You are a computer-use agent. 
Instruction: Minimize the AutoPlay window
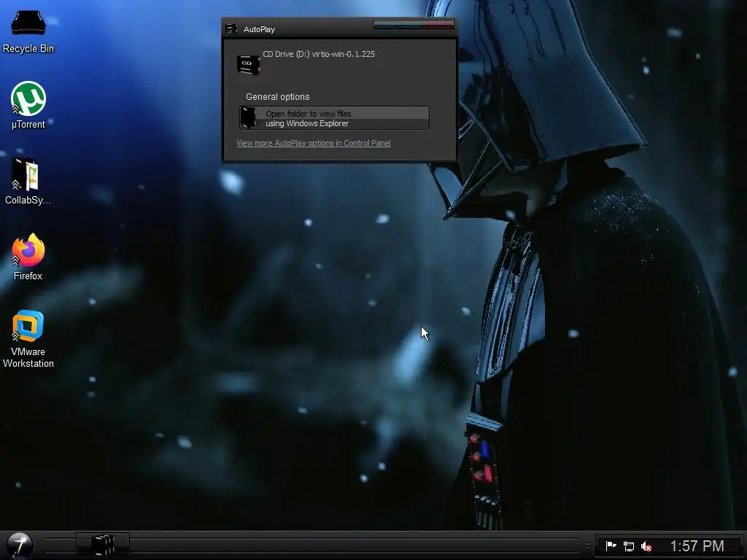385,24
